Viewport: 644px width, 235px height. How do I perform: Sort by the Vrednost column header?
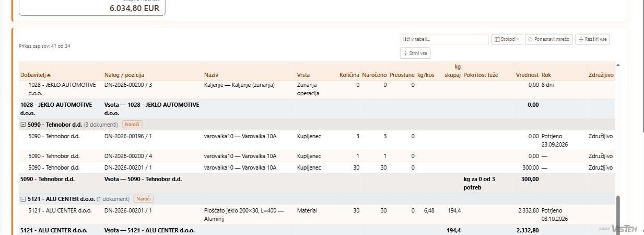(527, 75)
